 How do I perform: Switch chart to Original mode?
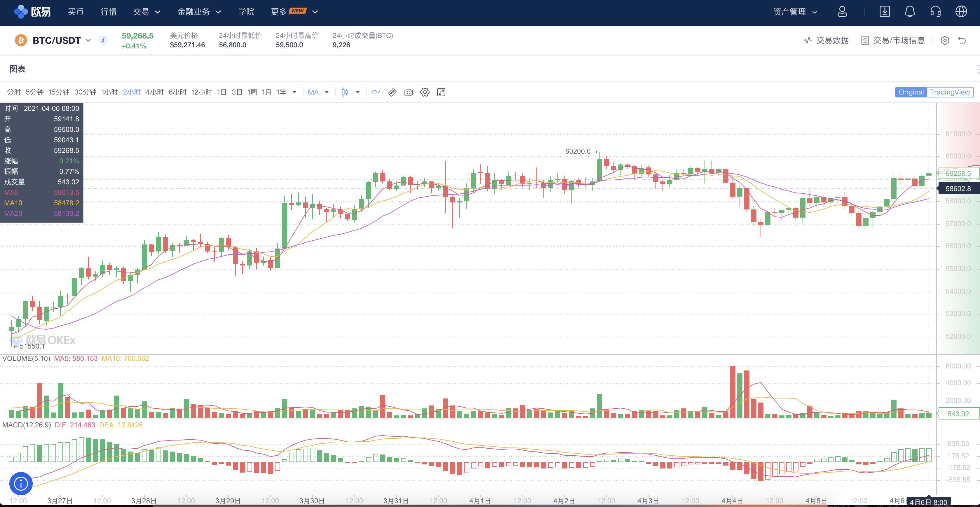click(911, 92)
